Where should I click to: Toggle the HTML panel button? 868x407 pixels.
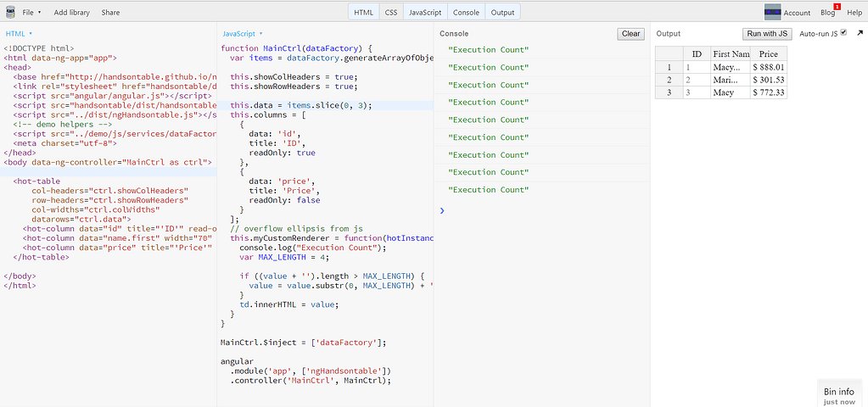coord(363,12)
